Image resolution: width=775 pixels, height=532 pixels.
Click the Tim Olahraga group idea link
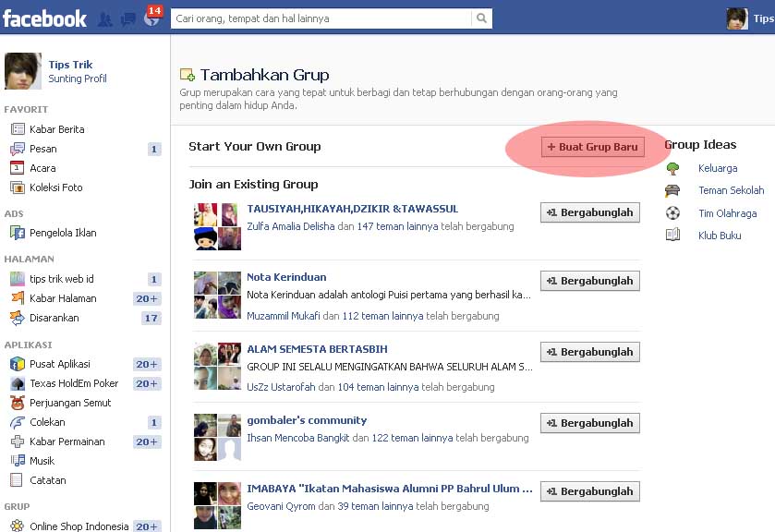(x=727, y=213)
